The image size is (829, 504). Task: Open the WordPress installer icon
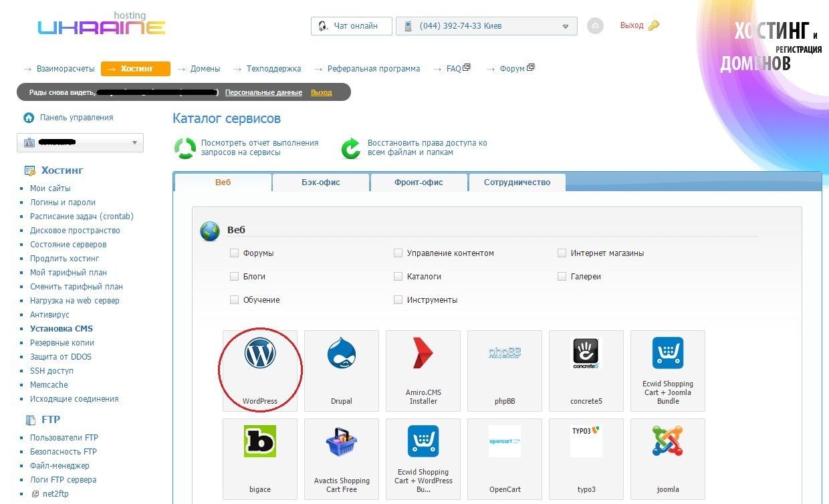(x=260, y=354)
